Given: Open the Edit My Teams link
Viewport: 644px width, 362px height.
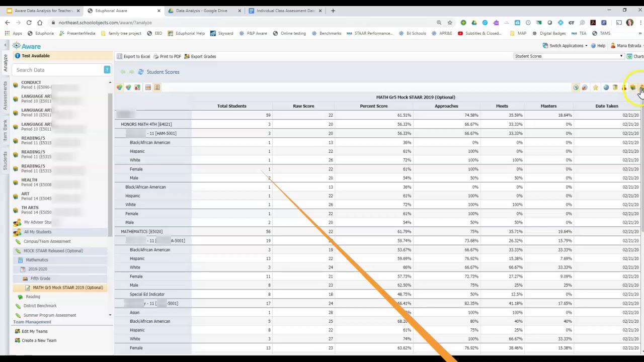Looking at the screenshot, I should click(35, 331).
